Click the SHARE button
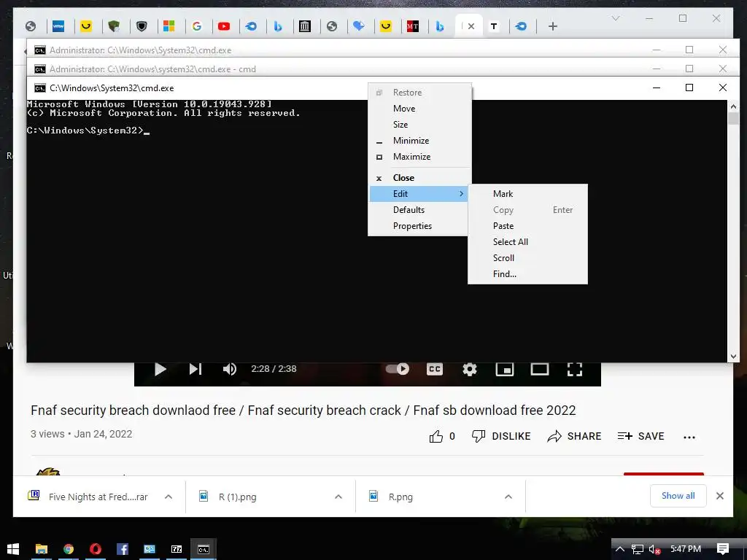The height and width of the screenshot is (560, 747). coord(574,436)
